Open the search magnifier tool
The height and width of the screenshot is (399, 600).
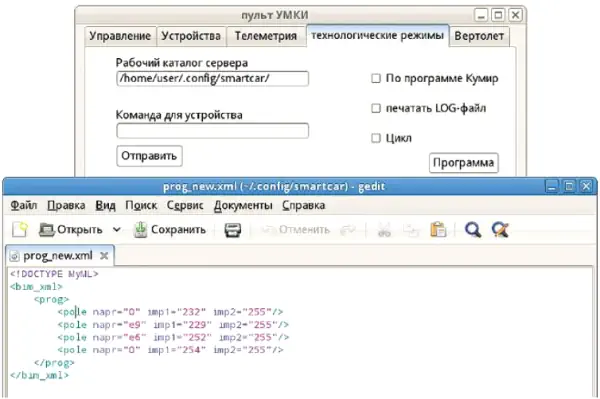point(473,230)
